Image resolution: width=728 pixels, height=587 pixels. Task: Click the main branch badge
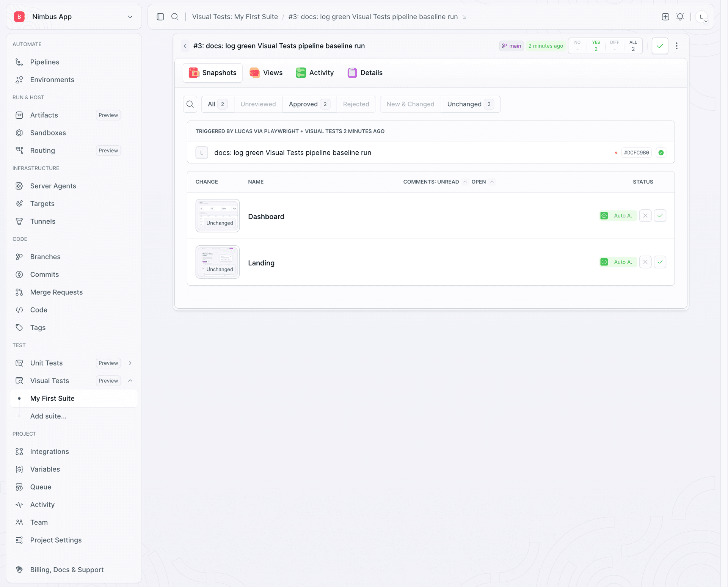[511, 46]
